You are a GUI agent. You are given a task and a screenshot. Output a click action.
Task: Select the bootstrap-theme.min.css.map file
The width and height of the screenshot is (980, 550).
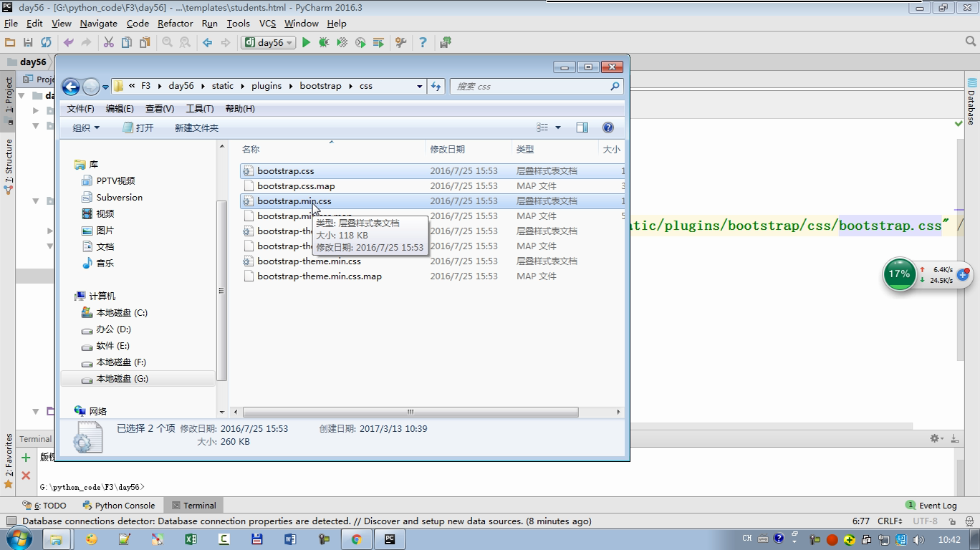coord(319,276)
